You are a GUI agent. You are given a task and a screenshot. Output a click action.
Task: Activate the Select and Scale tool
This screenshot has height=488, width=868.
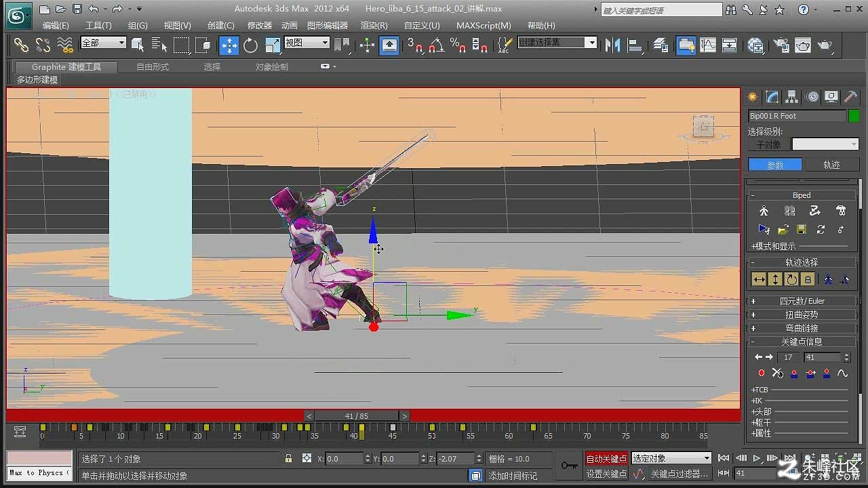pos(273,45)
